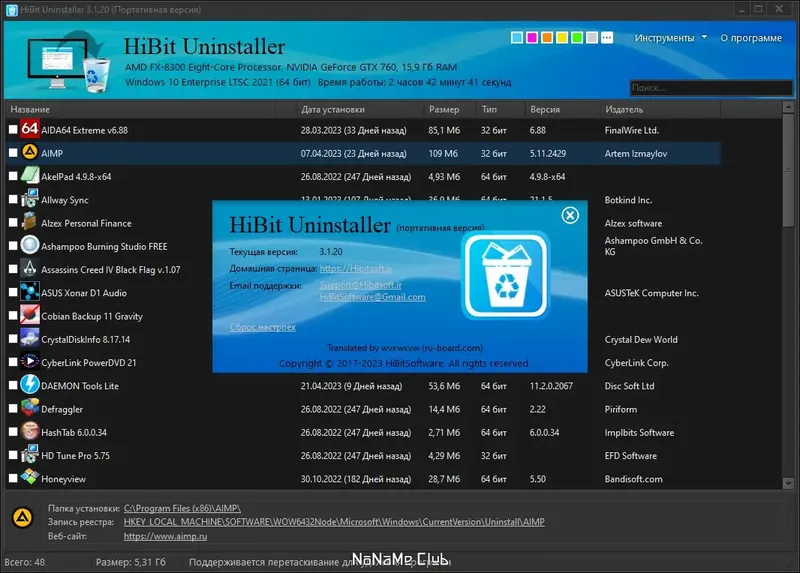Select the HD Tune Pro 5.75 row

[363, 455]
